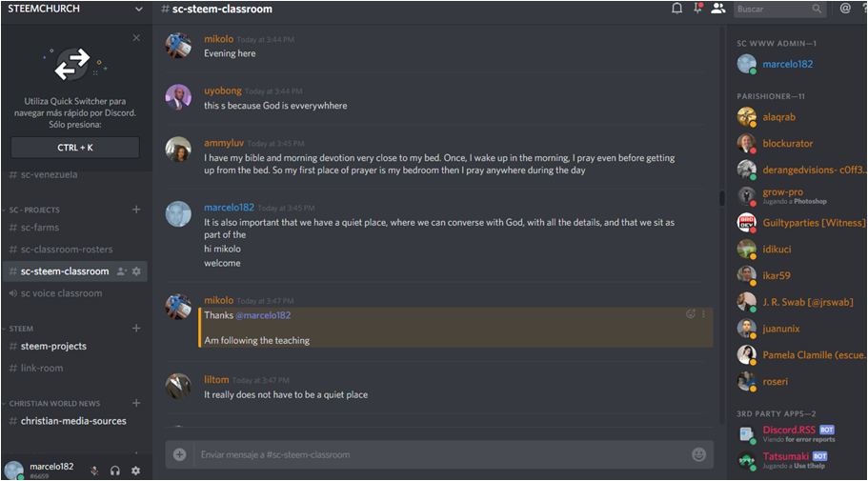Screen dimensions: 868x481
Task: Open the christian-media-sources channel
Action: pyautogui.click(x=74, y=421)
